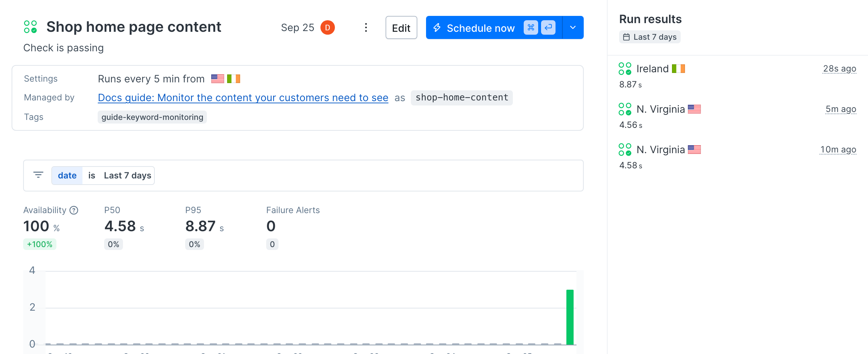868x354 pixels.
Task: Click the 'is' filter operator
Action: click(92, 176)
